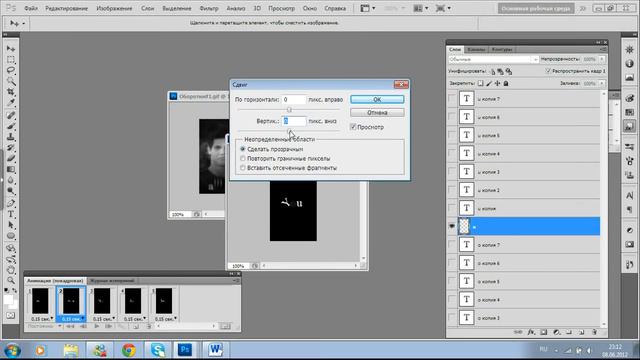
Task: Select the Ellipse shape tool
Action: [x=11, y=236]
